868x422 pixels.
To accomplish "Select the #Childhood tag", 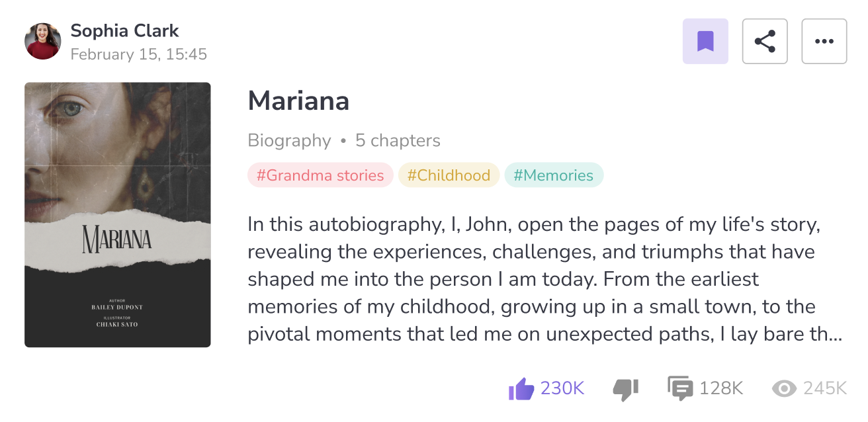I will point(449,175).
